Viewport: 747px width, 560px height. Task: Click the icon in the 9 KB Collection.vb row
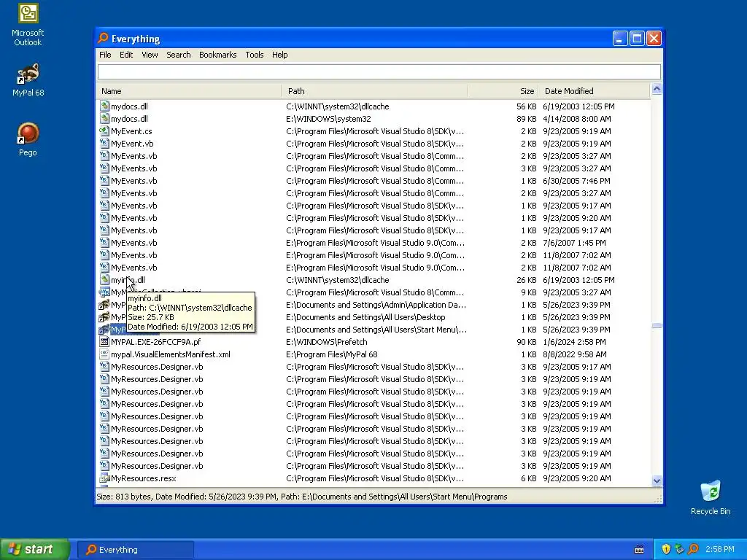(x=104, y=292)
